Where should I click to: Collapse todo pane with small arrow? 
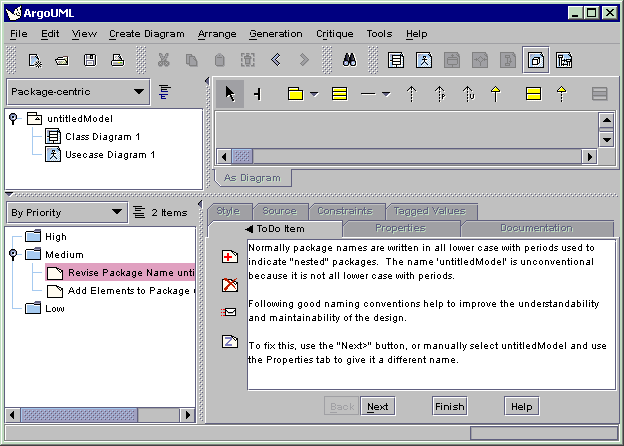pyautogui.click(x=200, y=204)
